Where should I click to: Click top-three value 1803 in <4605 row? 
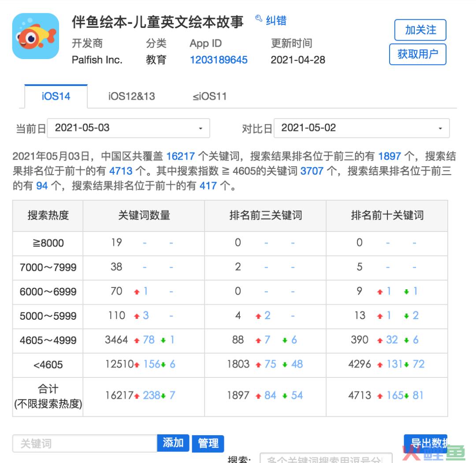point(238,364)
